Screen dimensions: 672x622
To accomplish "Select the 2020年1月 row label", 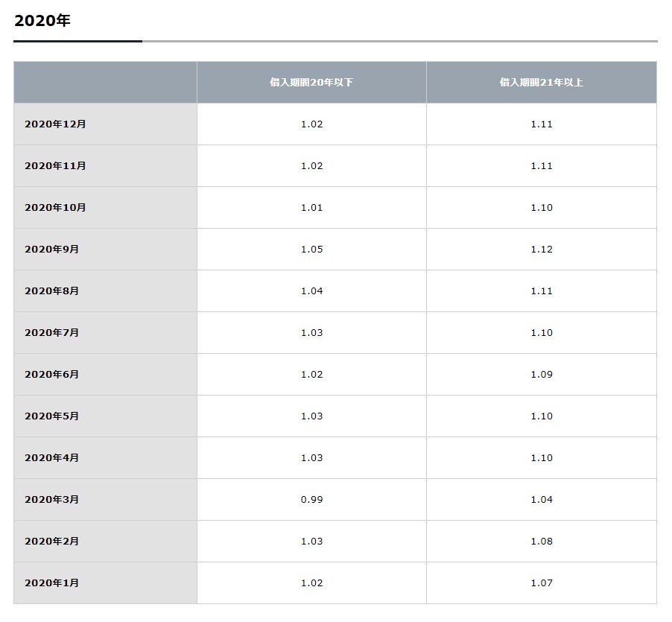I will [x=52, y=583].
